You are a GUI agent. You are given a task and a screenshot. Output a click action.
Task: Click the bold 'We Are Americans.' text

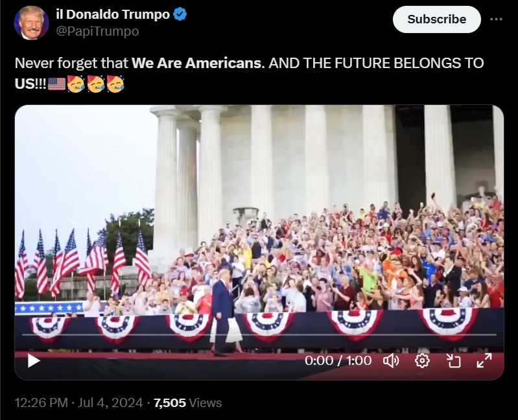tap(198, 63)
